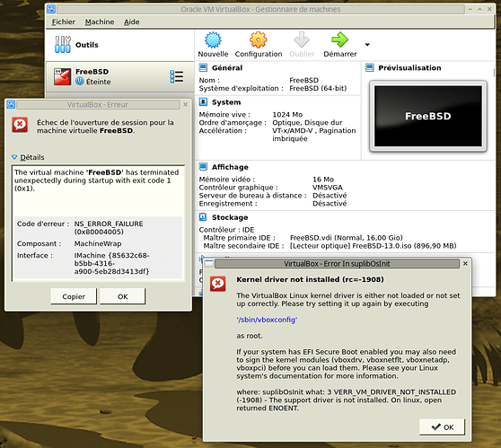Viewport: 501px width, 448px height.
Task: Click the VMSVGA graphics controller value
Action: point(328,188)
